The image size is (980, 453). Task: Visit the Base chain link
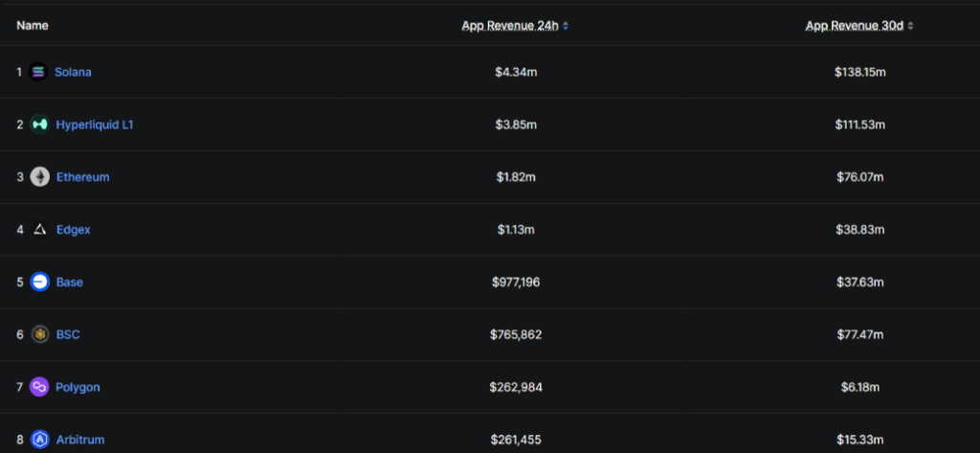[x=70, y=283]
